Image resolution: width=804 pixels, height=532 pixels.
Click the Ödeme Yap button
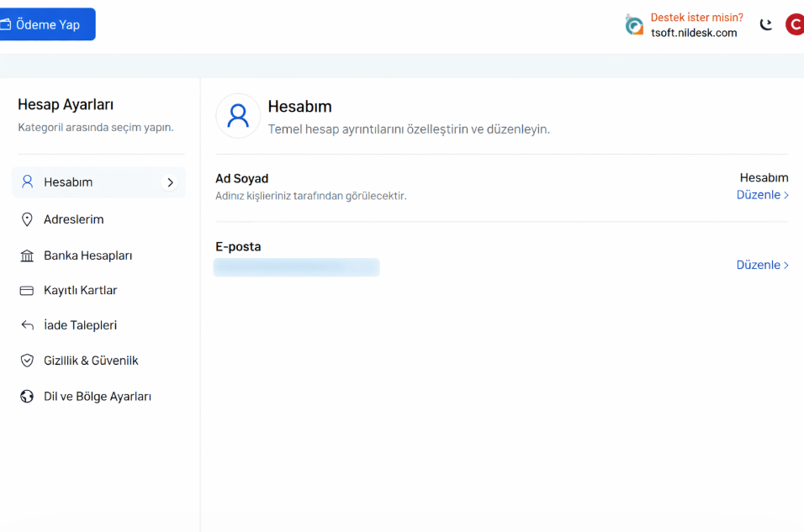click(x=47, y=24)
